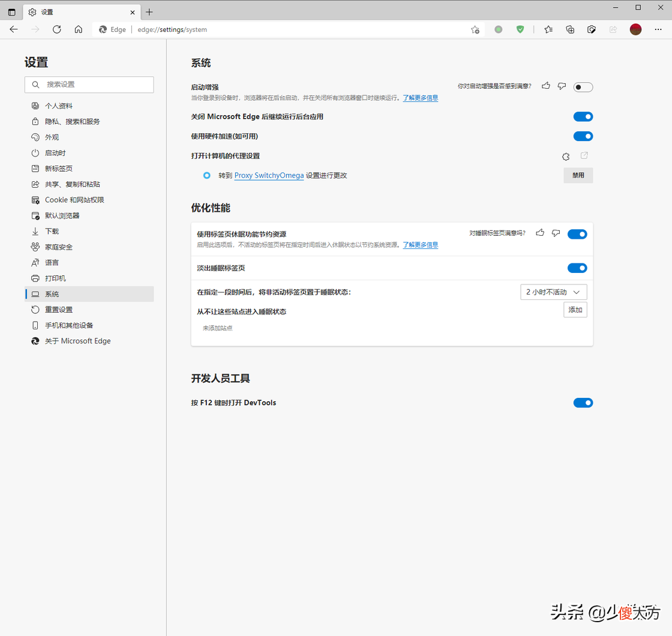The height and width of the screenshot is (636, 672).
Task: Open 外观 settings section
Action: point(89,137)
